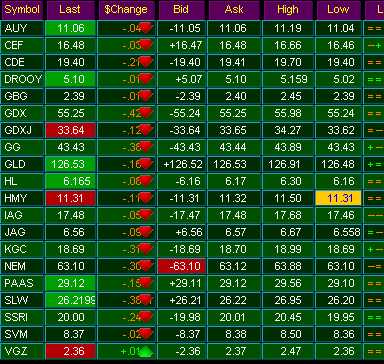Click SLW Last price 26.2199

pos(70,300)
